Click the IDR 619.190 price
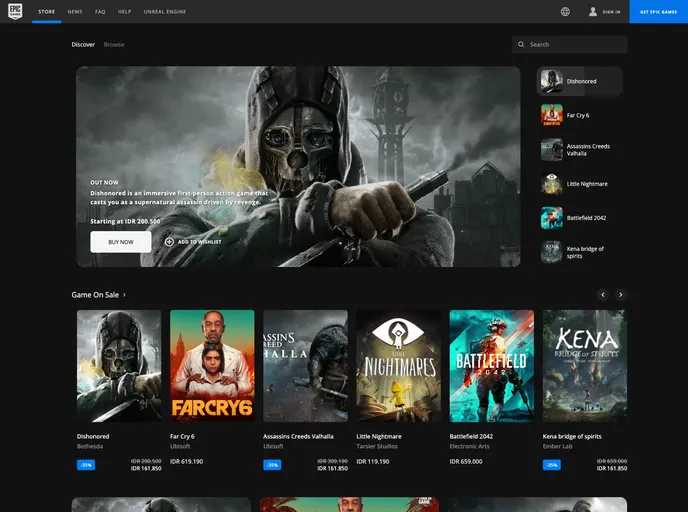 186,461
